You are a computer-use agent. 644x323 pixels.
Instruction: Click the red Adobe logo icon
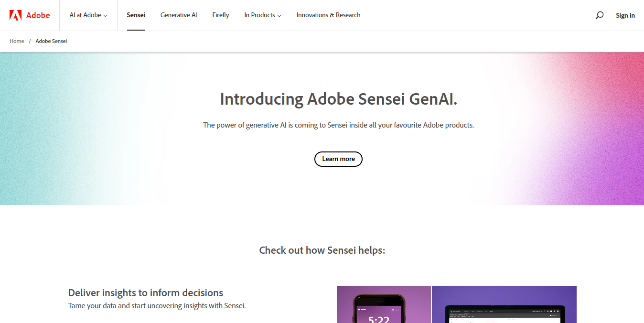point(15,15)
